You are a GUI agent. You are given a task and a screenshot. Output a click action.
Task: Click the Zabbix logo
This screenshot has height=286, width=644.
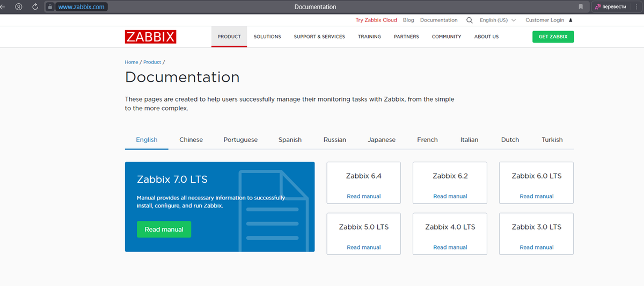click(x=151, y=37)
